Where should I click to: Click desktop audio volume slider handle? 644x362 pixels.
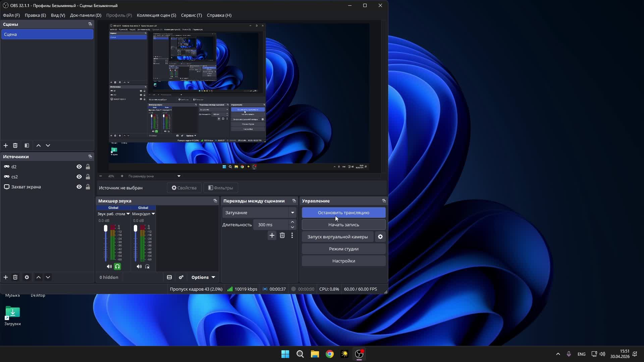pyautogui.click(x=106, y=228)
